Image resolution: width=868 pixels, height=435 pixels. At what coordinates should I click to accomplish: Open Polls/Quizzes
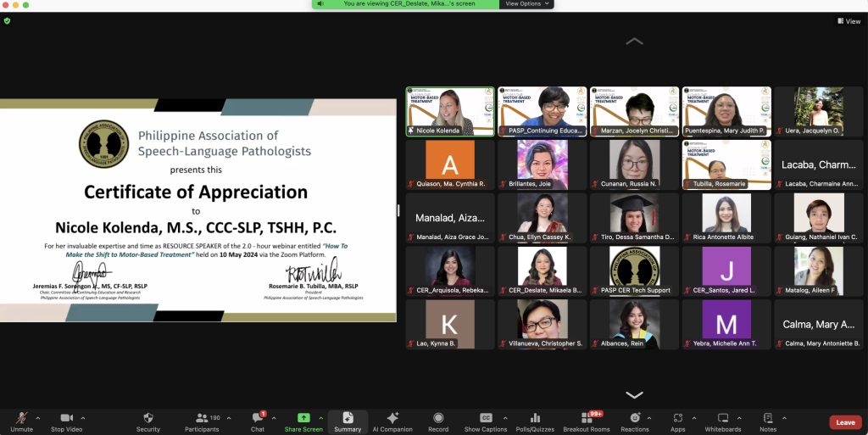[x=535, y=421]
